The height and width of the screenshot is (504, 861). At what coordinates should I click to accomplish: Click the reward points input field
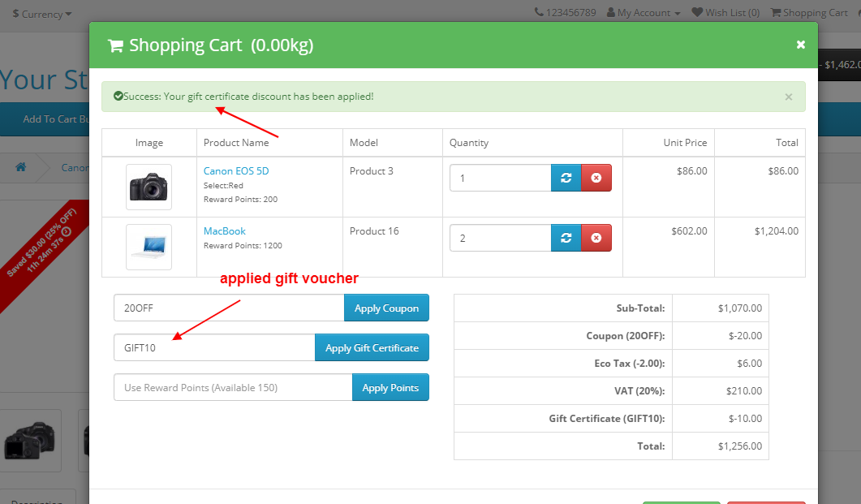point(231,387)
